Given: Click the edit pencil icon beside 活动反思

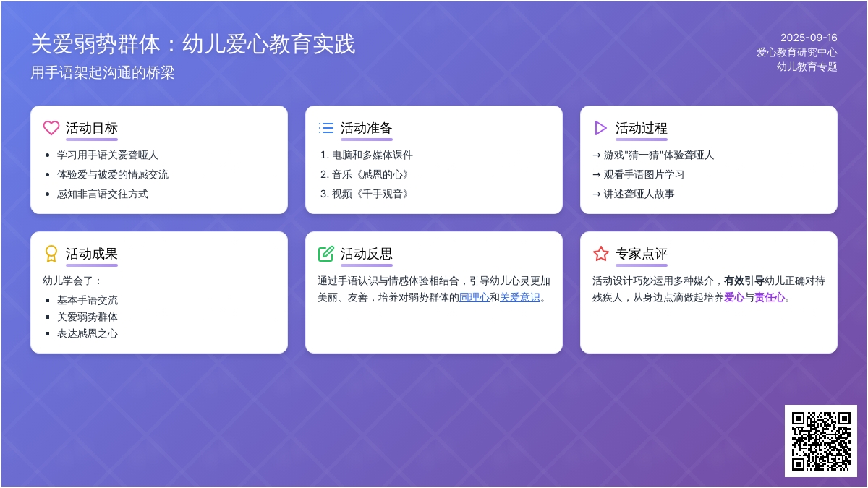Looking at the screenshot, I should point(326,254).
